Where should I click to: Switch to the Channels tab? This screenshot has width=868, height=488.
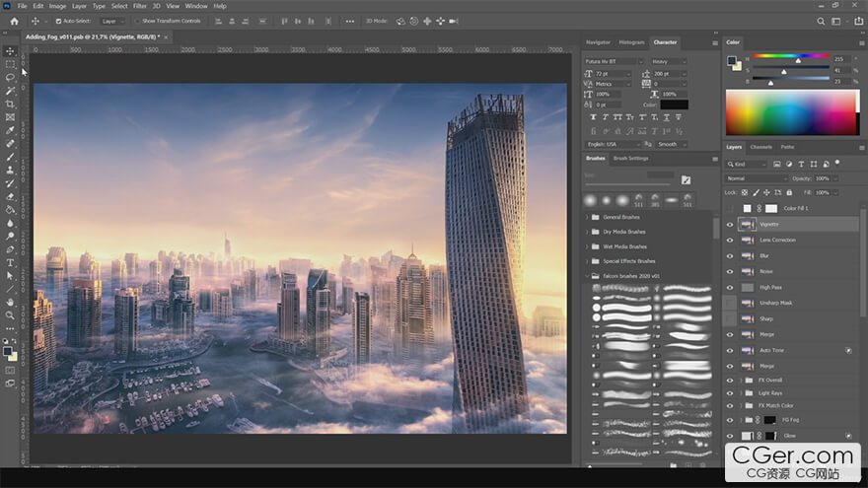tap(760, 147)
